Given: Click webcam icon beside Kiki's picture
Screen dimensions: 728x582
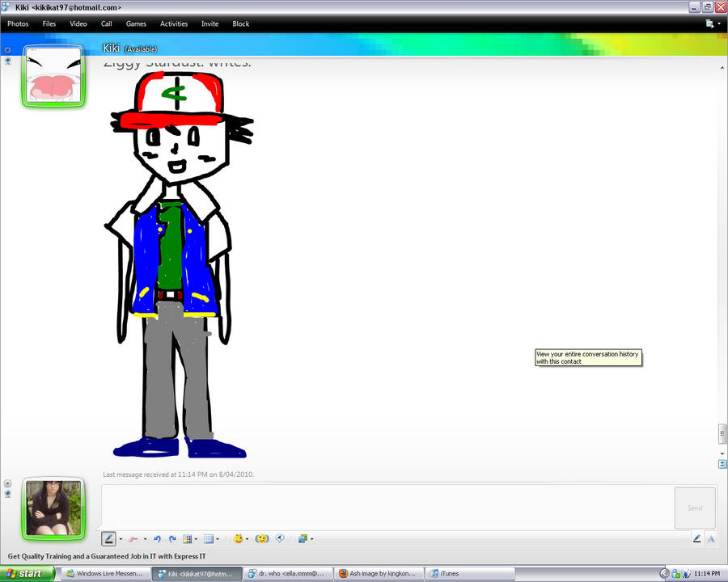Looking at the screenshot, I should coord(7,61).
